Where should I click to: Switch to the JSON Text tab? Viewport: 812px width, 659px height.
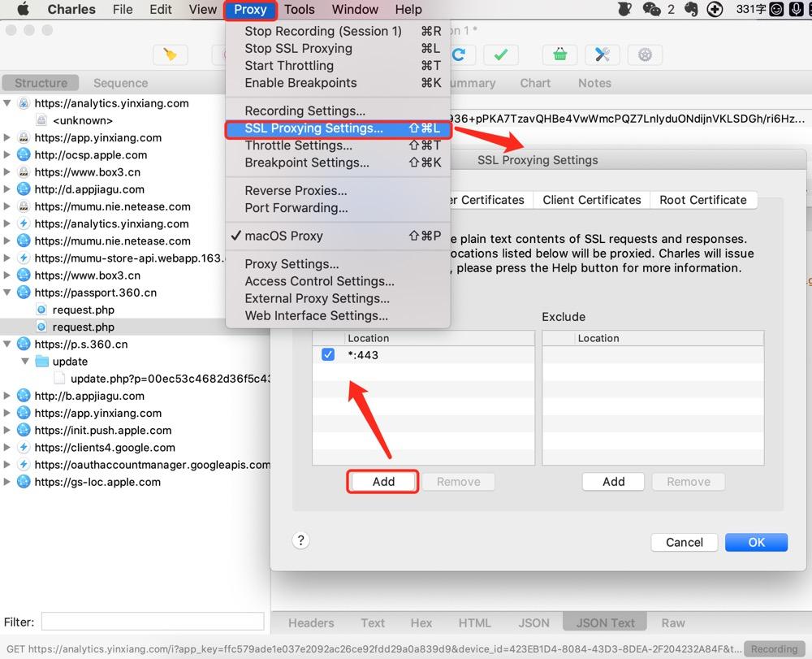point(605,622)
